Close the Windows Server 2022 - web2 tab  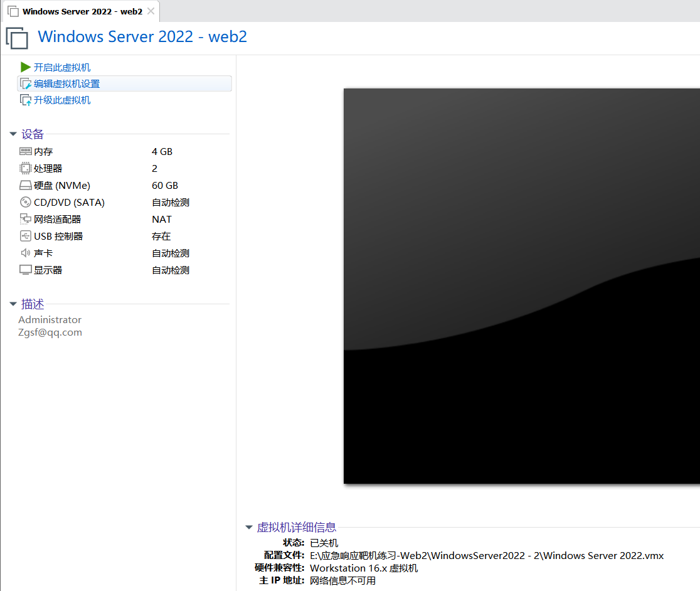[x=151, y=11]
